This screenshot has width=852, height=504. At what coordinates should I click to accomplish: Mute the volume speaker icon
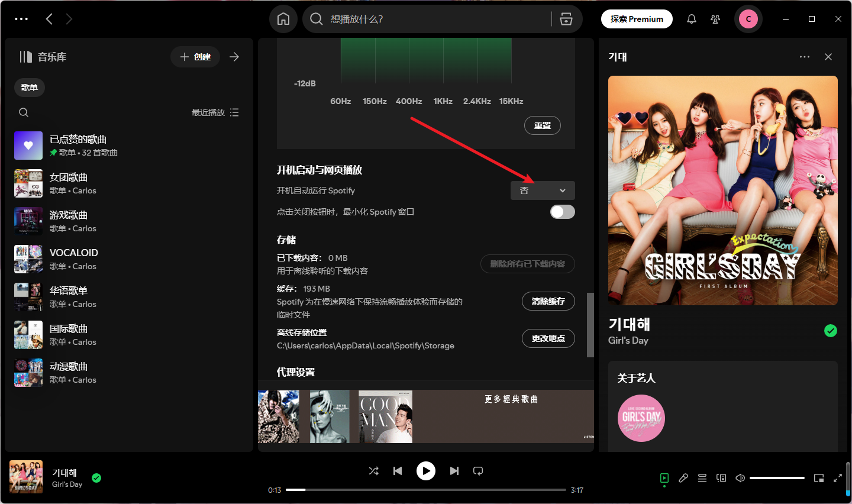[740, 478]
